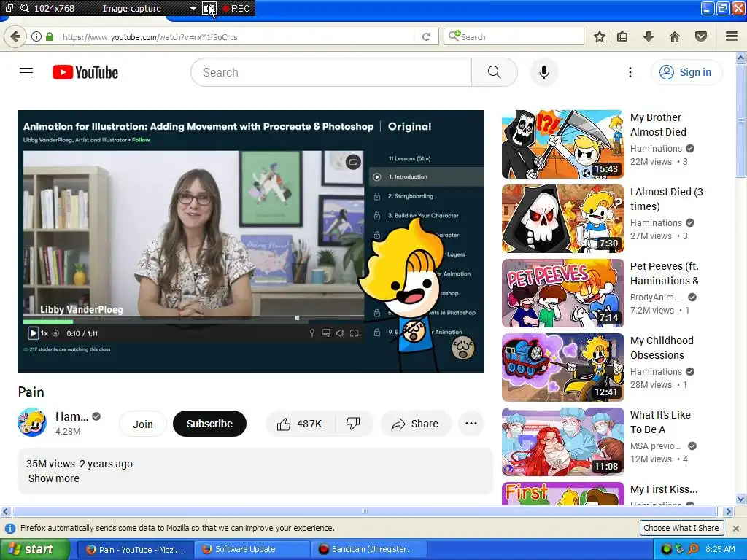Open the Firefox hamburger menu
Screen dimensions: 747x560
(732, 36)
